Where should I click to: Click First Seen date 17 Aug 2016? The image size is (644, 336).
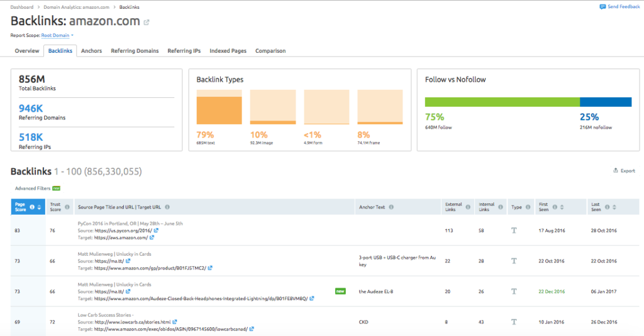point(552,230)
